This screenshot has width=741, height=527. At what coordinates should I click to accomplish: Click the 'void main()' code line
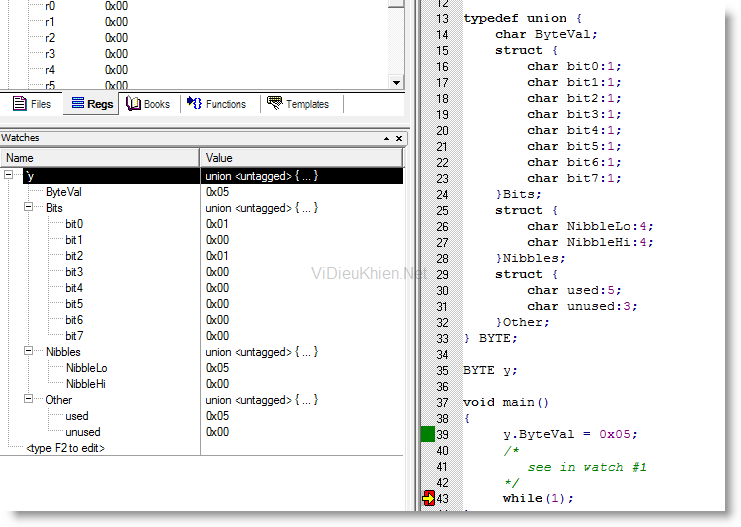(506, 402)
